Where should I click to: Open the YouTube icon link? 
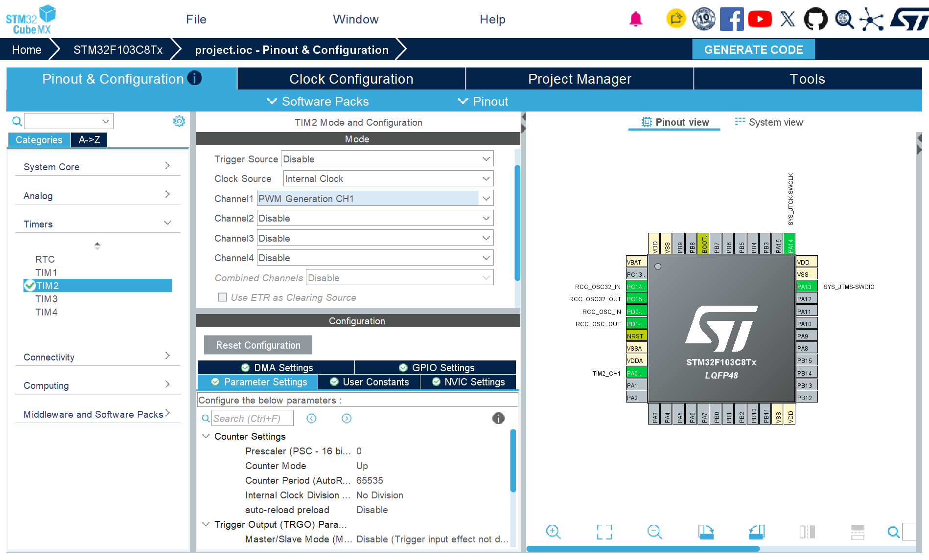click(x=760, y=19)
